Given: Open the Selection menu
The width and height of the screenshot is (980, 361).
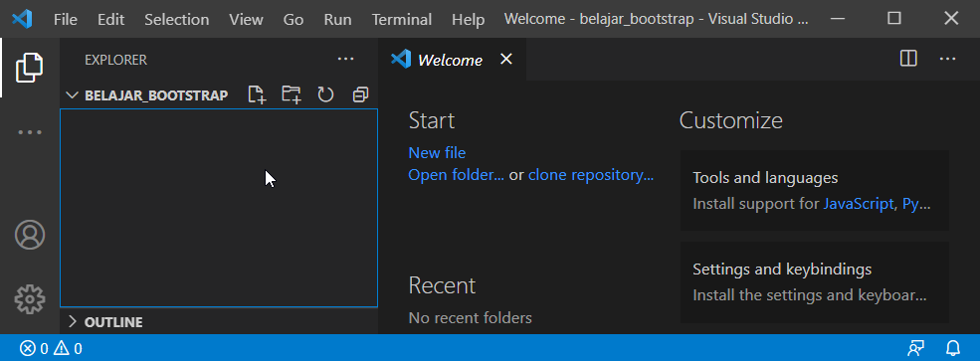Looking at the screenshot, I should click(176, 19).
